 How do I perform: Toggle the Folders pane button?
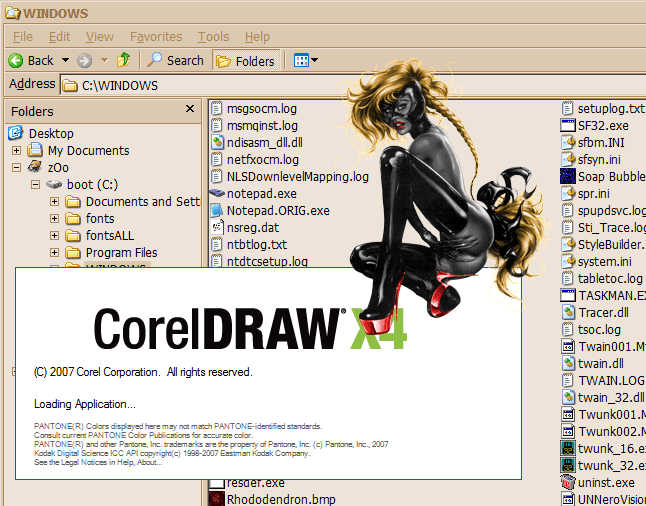(246, 61)
